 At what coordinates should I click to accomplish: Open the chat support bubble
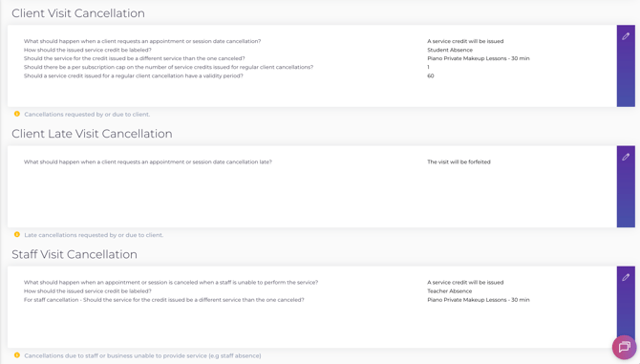click(x=624, y=347)
